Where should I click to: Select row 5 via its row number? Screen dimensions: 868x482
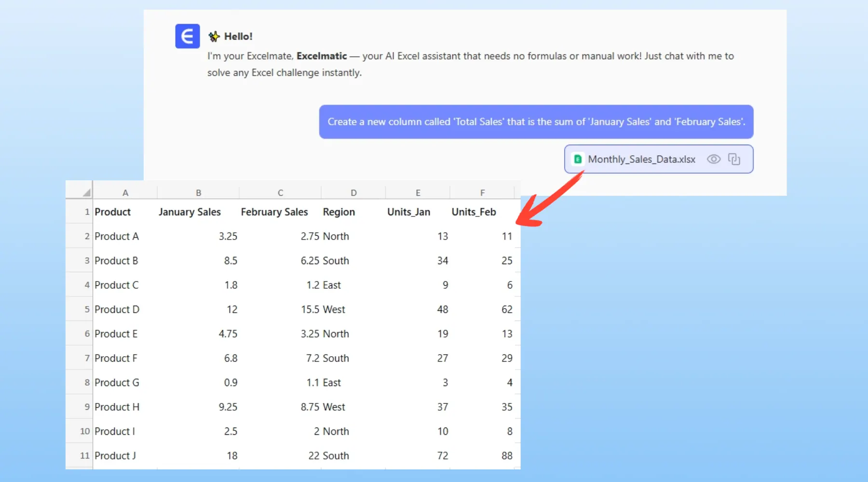(87, 309)
